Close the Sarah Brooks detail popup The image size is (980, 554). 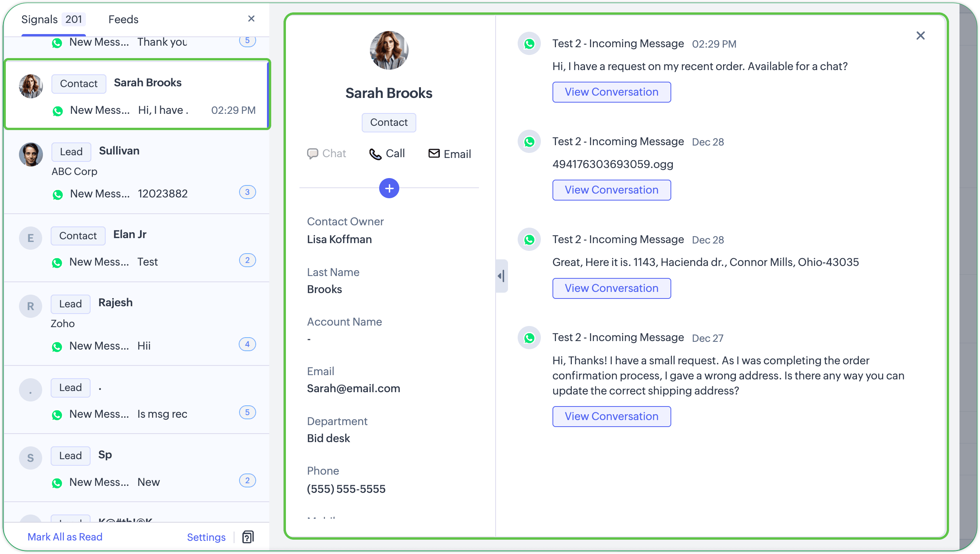(x=920, y=36)
